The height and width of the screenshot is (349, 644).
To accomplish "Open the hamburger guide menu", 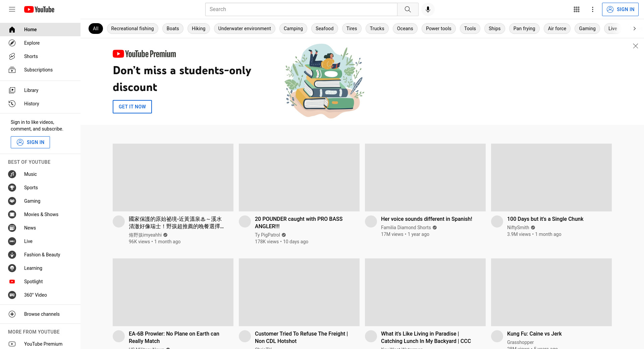I will pos(12,9).
